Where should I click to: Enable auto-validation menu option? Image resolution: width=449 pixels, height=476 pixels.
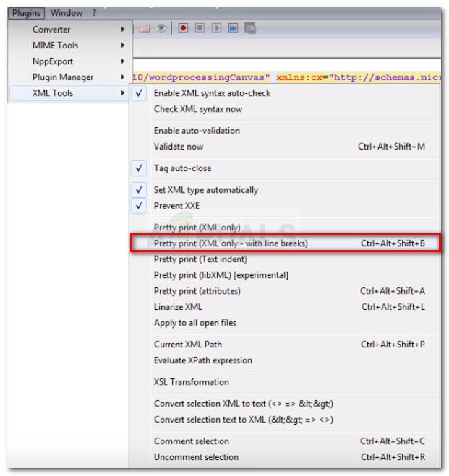(285, 131)
